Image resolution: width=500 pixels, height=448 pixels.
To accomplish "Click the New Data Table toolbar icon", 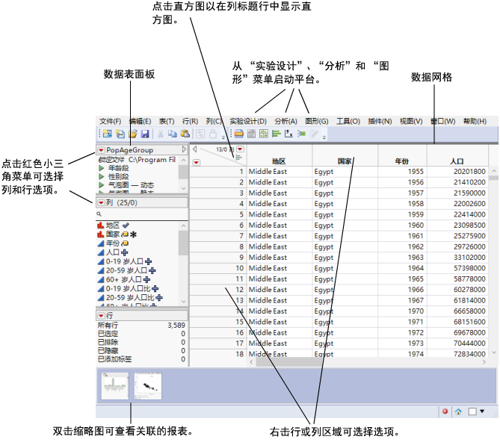I will [107, 134].
